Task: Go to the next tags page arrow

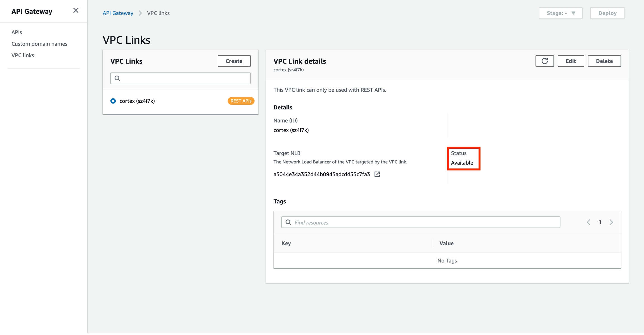Action: coord(611,222)
